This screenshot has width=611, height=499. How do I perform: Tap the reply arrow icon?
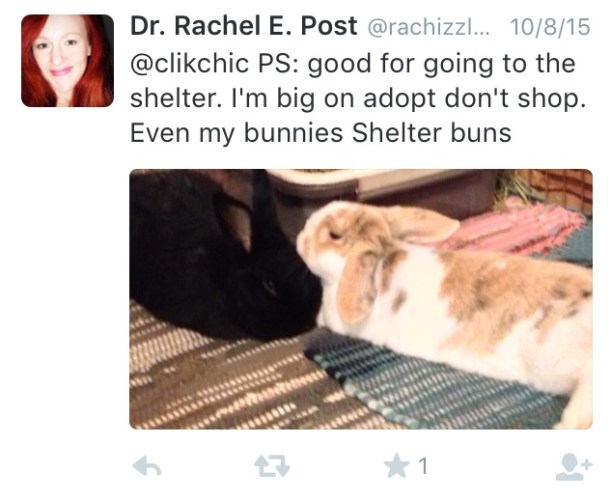147,466
